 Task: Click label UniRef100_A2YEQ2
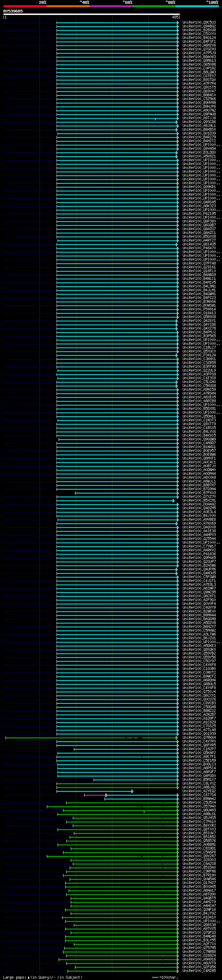[x=199, y=791]
